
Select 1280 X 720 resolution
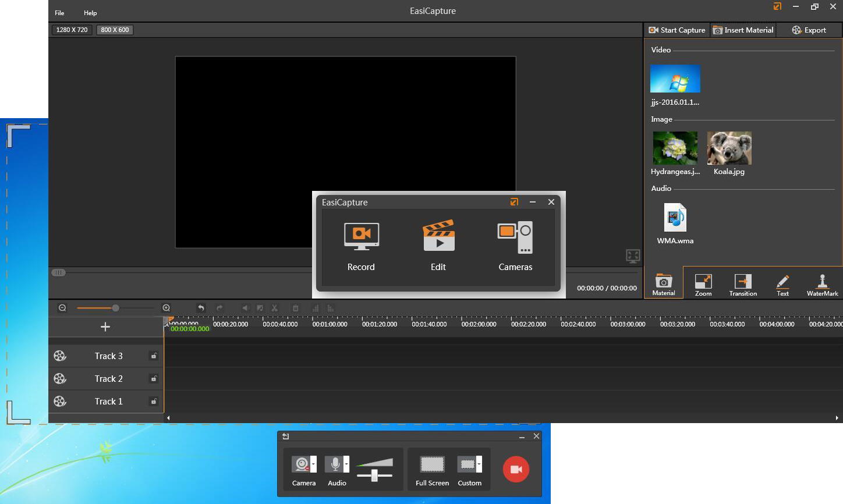click(72, 30)
